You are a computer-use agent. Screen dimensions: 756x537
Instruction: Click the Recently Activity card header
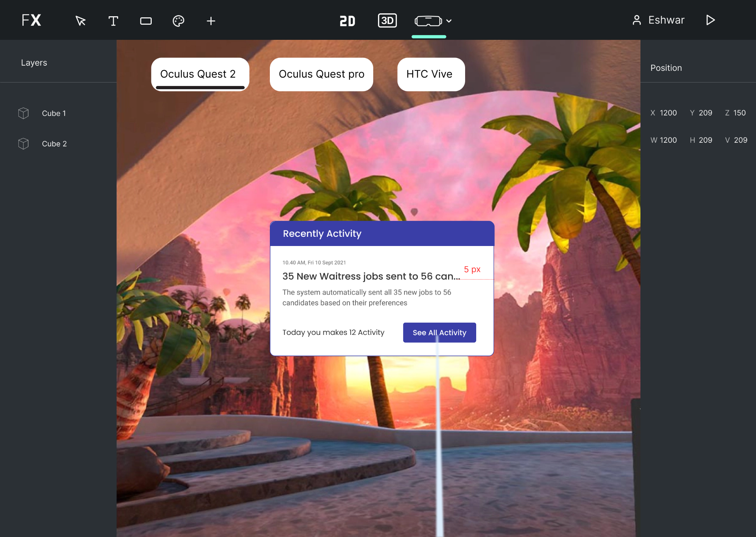coord(382,233)
